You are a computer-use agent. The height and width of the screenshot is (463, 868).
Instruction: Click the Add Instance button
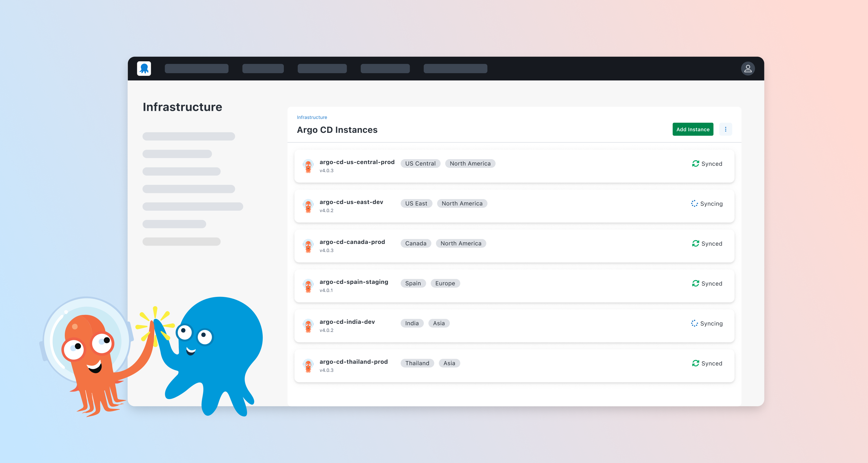pos(692,129)
